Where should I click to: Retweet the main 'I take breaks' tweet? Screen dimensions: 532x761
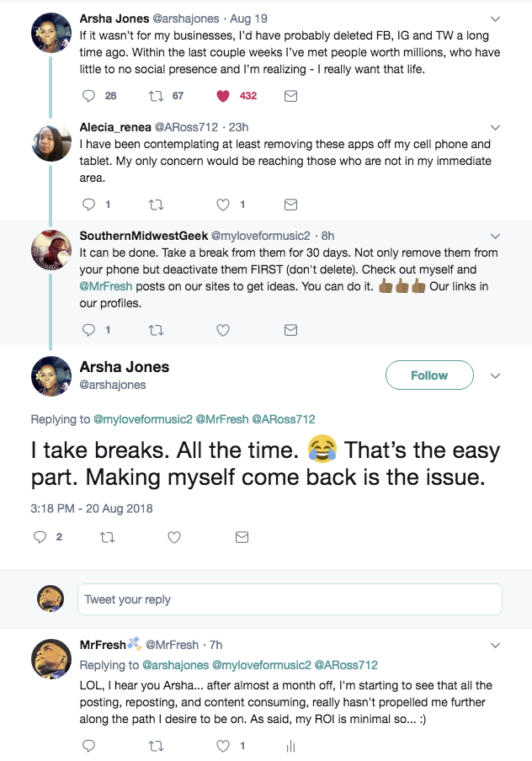tap(107, 536)
